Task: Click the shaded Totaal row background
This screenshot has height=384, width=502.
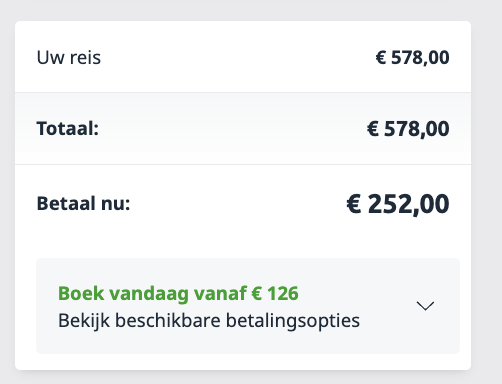Action: (x=243, y=129)
